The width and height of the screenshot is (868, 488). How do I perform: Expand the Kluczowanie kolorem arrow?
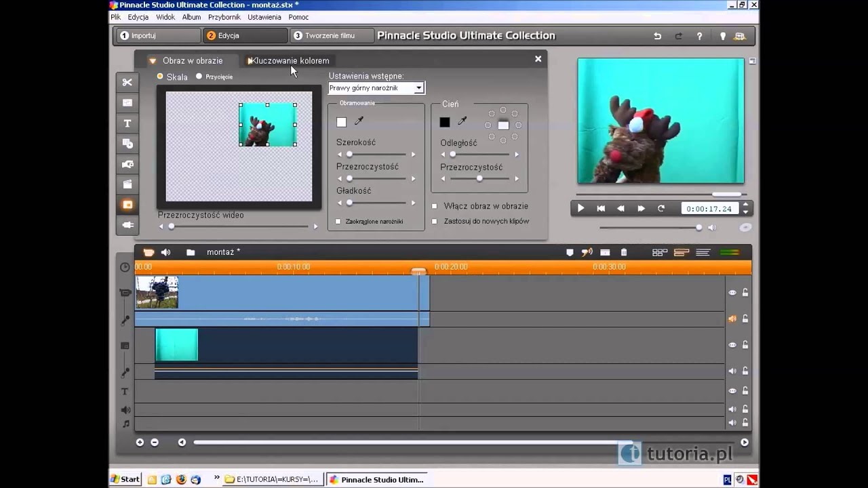click(250, 61)
